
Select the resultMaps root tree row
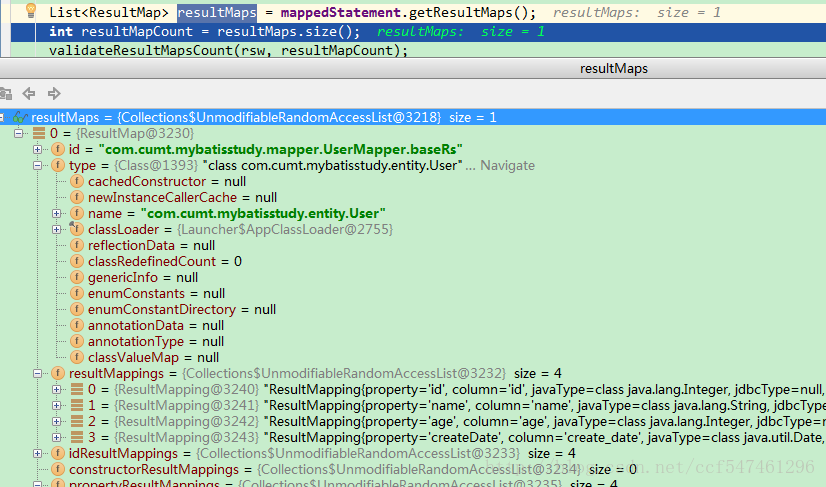click(x=413, y=117)
